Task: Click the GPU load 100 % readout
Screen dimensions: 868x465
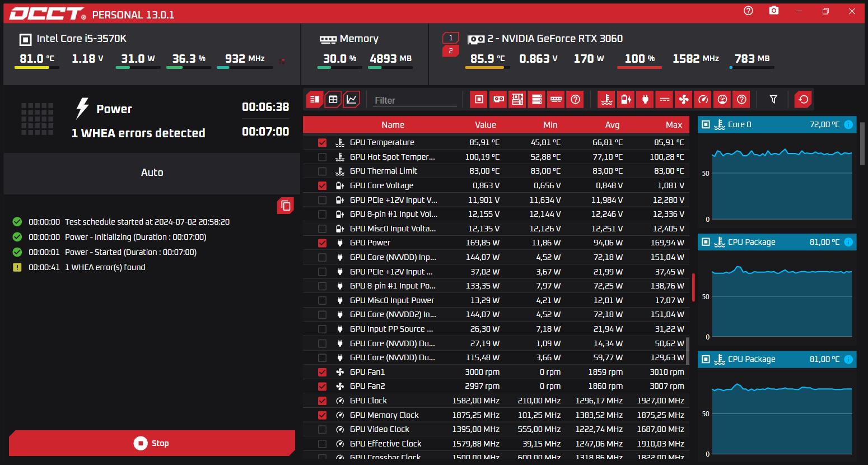Action: pos(640,59)
